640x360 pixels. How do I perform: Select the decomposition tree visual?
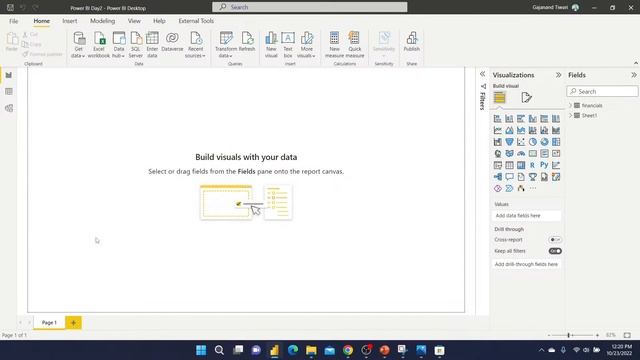[x=498, y=177]
